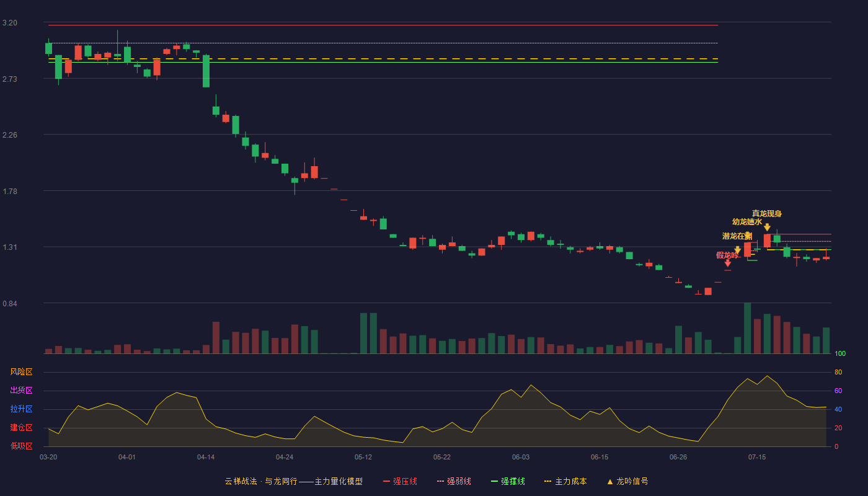Viewport: 868px width, 496px height.
Task: Click the 出货区 zone label
Action: tap(21, 391)
